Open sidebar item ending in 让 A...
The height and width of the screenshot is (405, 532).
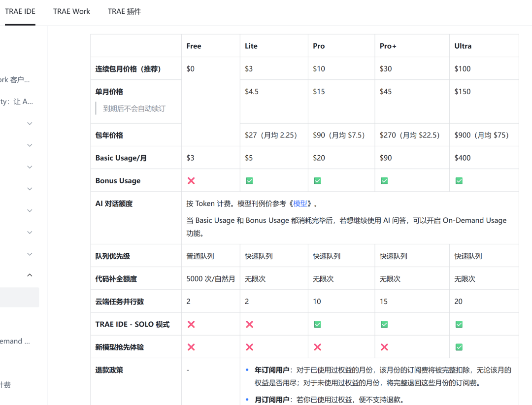16,101
